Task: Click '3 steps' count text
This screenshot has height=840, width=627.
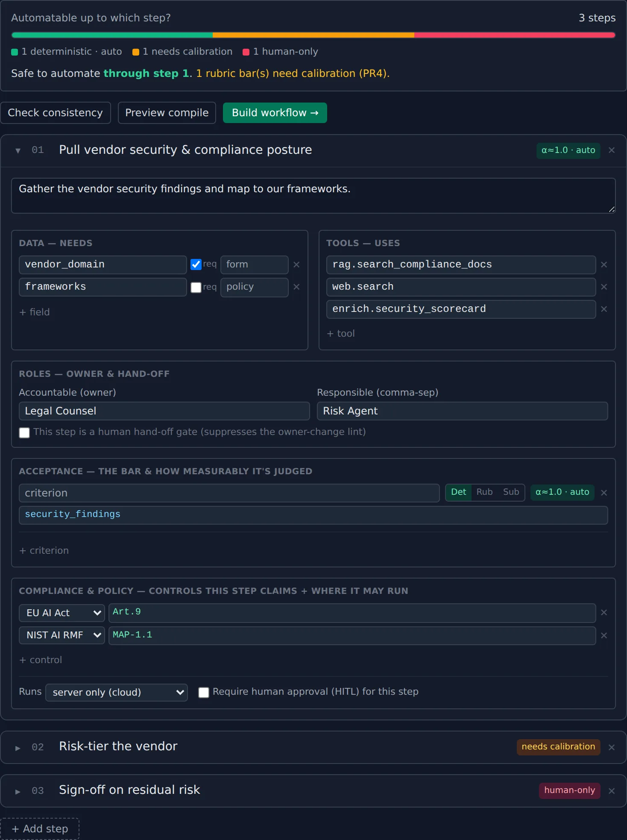Action: click(597, 18)
